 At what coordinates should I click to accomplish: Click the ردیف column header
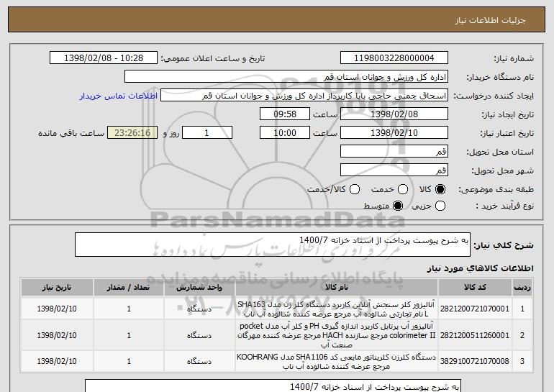coord(522,288)
